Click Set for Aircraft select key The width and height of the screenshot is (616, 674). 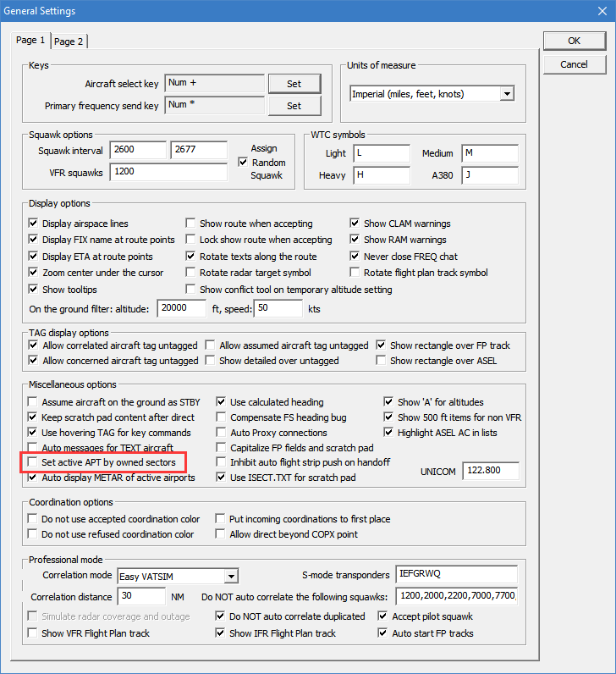coord(294,84)
